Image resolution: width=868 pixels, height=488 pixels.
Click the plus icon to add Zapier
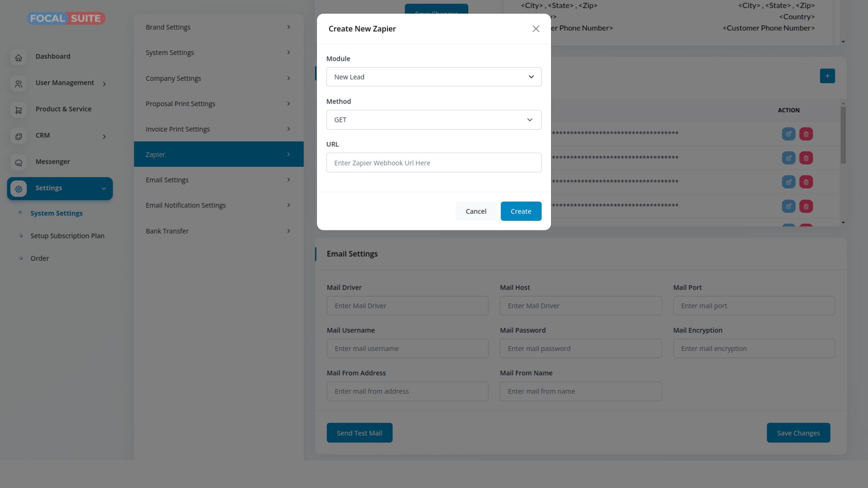click(827, 76)
